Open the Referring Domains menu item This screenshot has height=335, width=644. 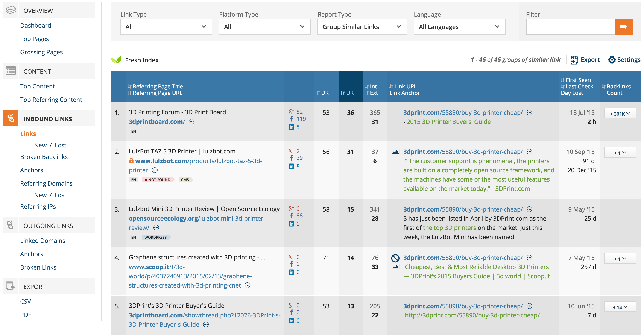(46, 183)
